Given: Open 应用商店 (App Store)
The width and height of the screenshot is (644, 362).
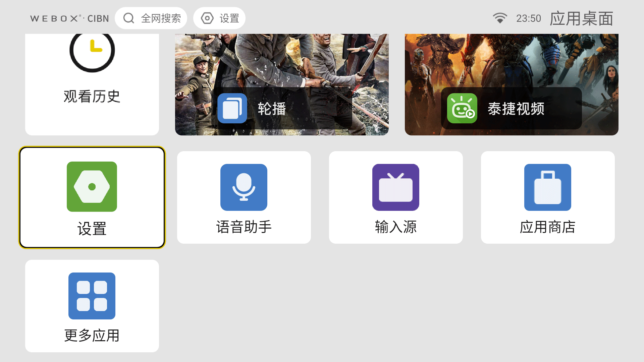Looking at the screenshot, I should click(547, 197).
